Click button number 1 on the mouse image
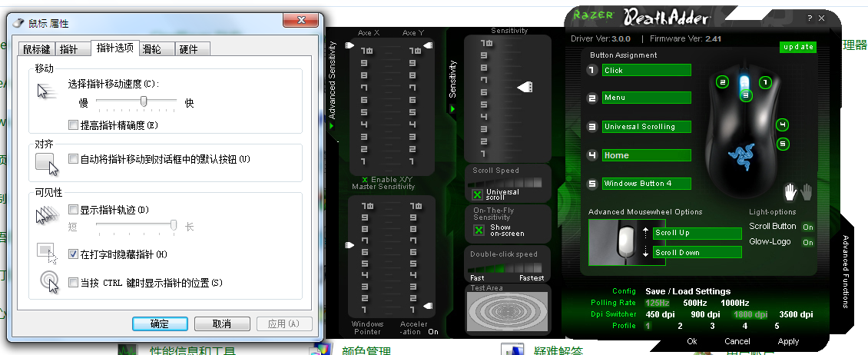This screenshot has width=868, height=355. tap(765, 82)
